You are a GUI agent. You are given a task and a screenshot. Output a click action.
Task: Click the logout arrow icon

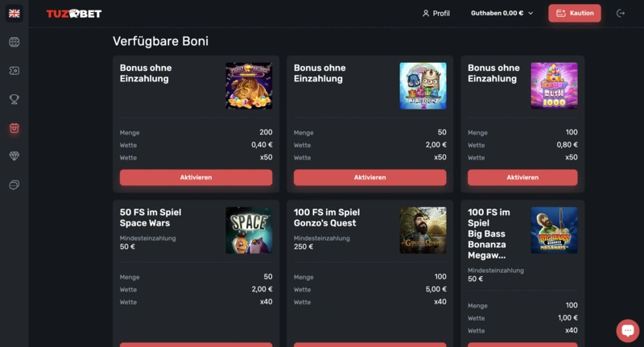pyautogui.click(x=620, y=14)
